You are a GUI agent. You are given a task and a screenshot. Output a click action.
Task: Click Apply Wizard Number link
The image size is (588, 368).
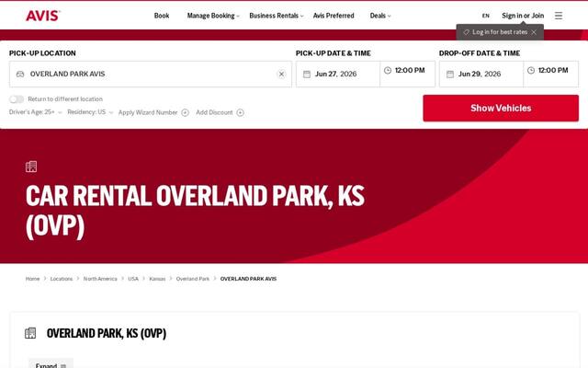[x=148, y=112]
